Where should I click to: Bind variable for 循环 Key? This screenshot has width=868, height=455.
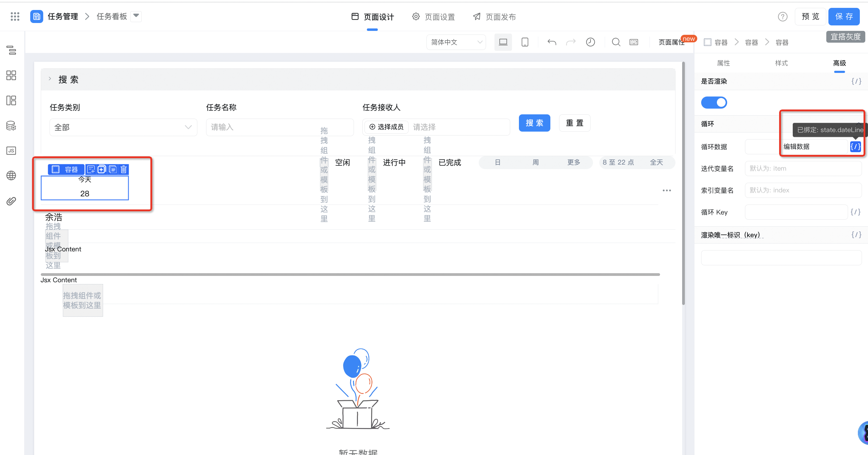[856, 212]
